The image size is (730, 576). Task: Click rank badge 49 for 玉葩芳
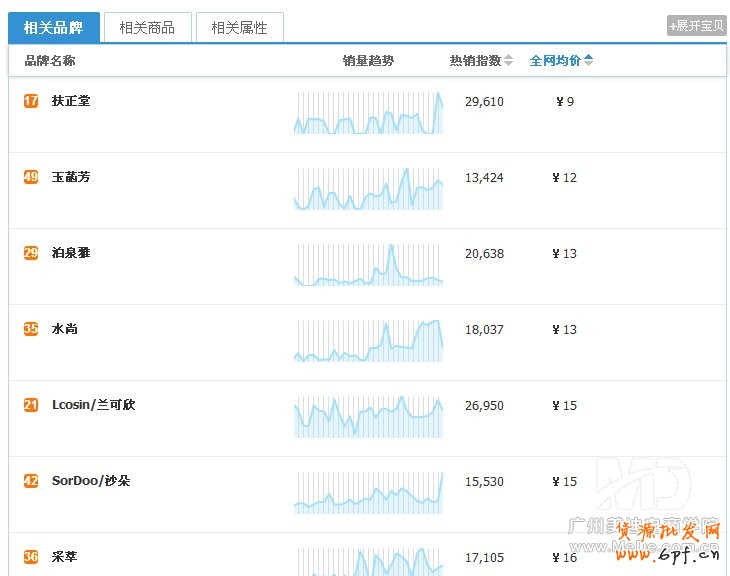(31, 177)
